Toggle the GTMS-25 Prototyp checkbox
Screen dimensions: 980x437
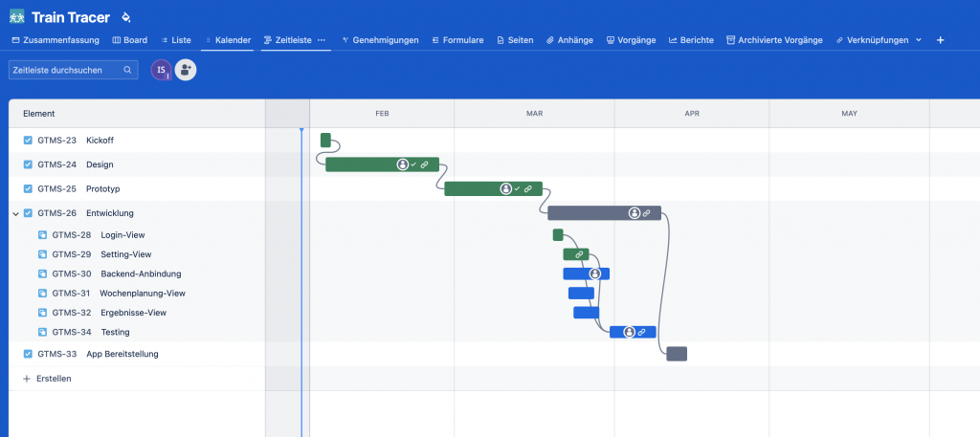click(28, 189)
